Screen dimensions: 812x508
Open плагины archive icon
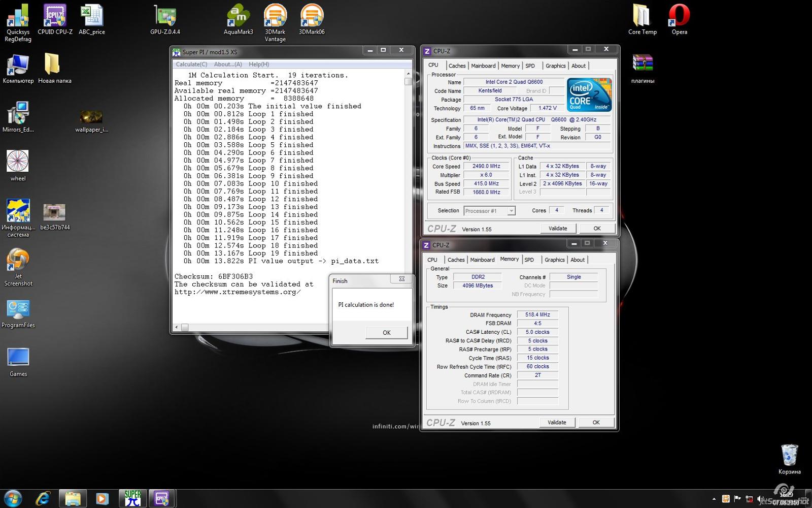642,68
